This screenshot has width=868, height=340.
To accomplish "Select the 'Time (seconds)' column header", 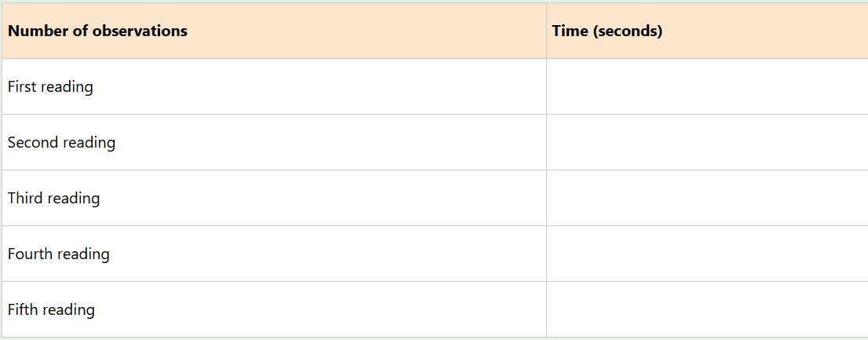I will coord(607,31).
